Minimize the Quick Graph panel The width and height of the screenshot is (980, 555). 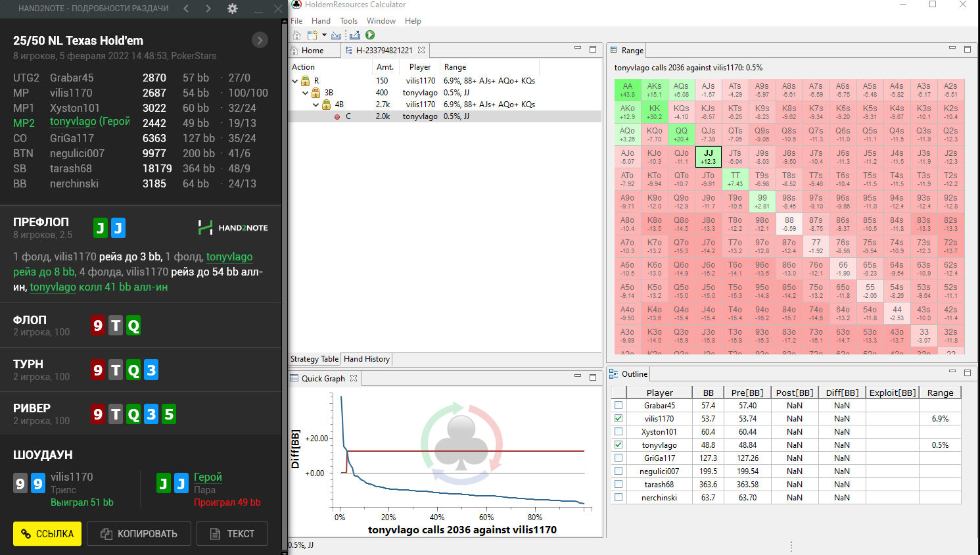pos(578,376)
